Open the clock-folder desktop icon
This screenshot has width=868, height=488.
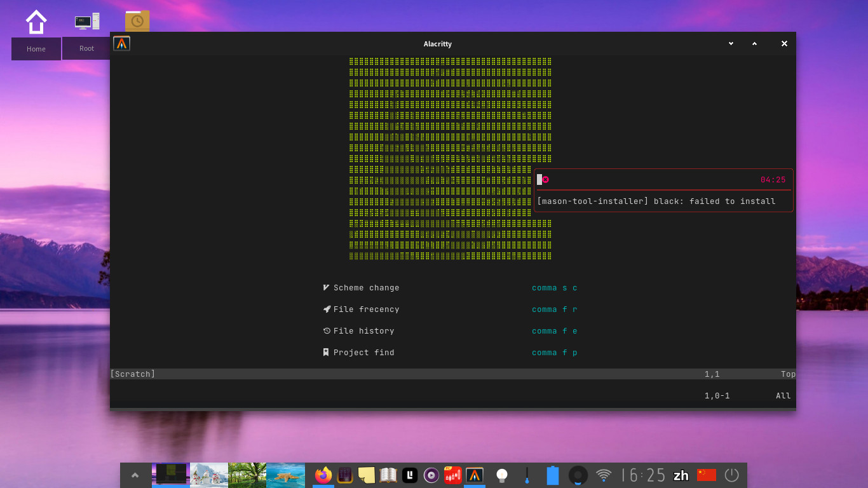pyautogui.click(x=137, y=21)
